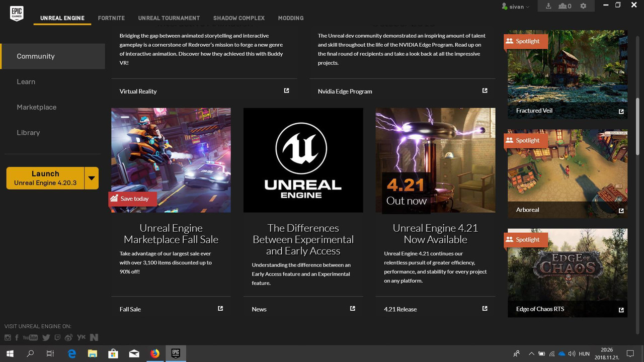Open the Edge of Chaos spotlight image

568,273
